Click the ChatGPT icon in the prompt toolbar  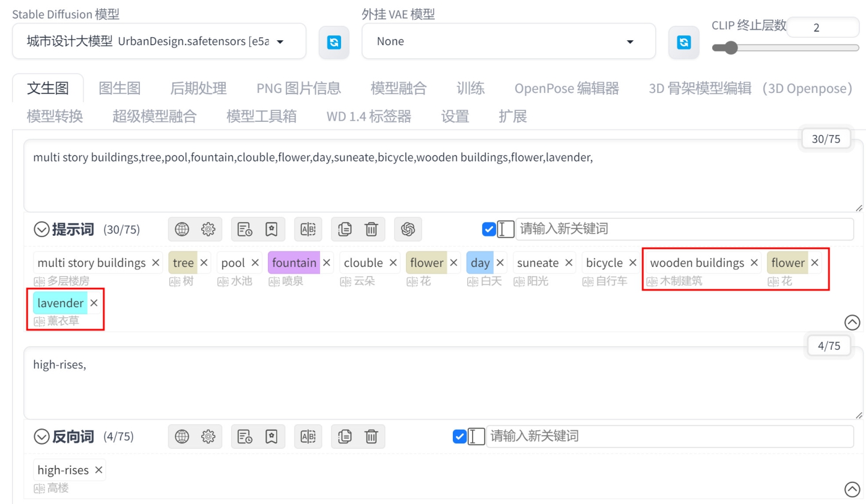(x=408, y=229)
